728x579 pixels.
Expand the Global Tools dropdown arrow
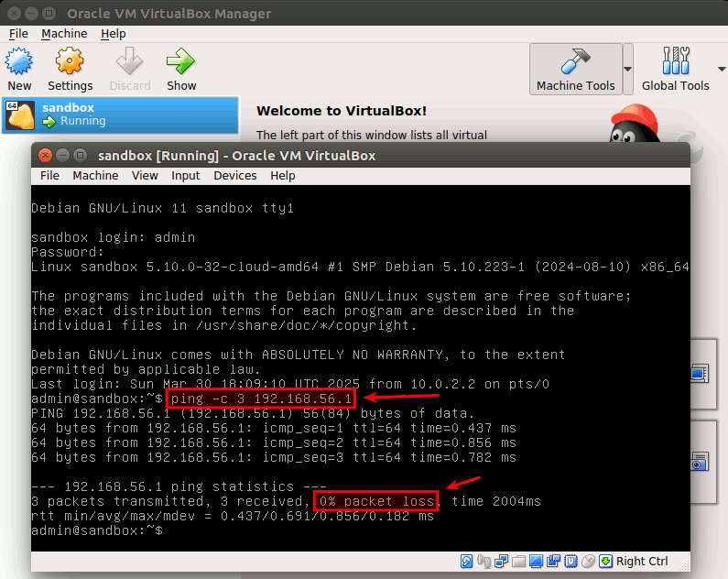coord(722,70)
